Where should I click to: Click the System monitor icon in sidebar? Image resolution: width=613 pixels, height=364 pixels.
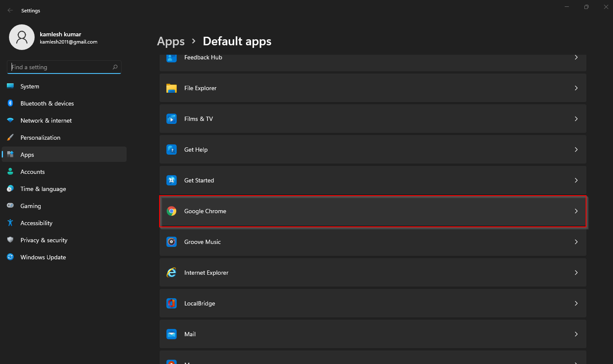[x=10, y=86]
